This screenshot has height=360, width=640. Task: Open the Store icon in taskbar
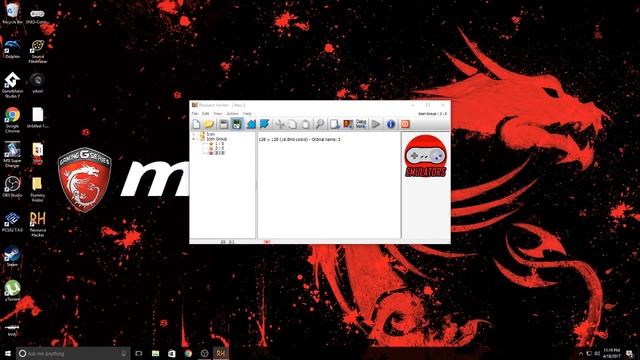[x=172, y=353]
